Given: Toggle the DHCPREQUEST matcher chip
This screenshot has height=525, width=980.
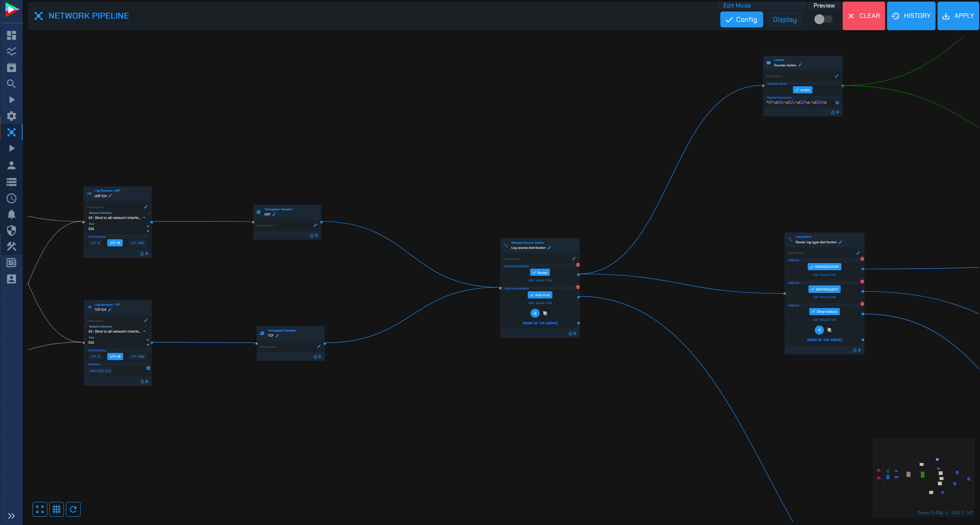Looking at the screenshot, I should pos(824,289).
